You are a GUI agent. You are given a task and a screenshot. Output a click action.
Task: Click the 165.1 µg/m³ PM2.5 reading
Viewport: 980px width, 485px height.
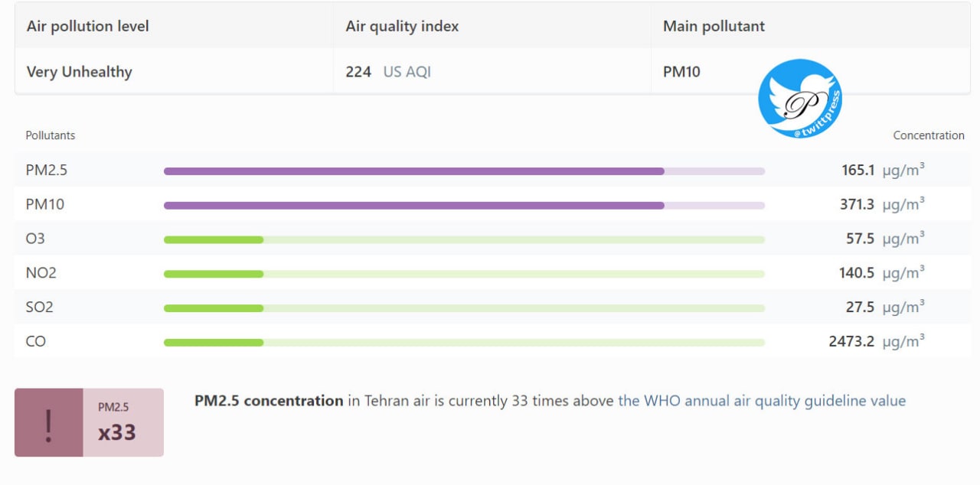[x=882, y=170]
